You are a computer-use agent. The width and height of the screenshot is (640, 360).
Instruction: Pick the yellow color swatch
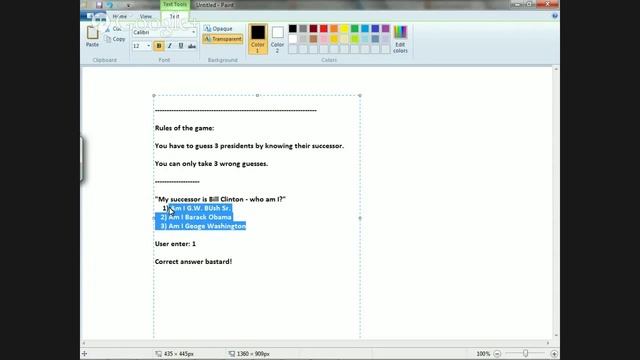(344, 29)
